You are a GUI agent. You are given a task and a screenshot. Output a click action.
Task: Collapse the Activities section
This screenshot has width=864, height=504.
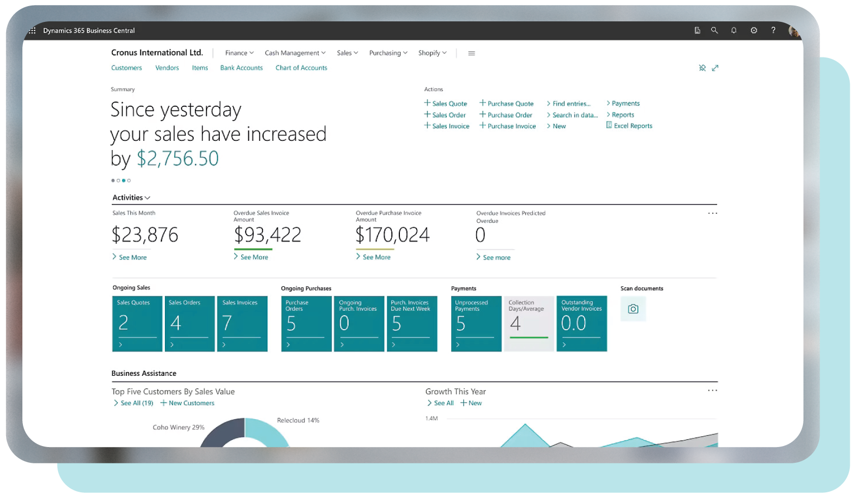(x=131, y=198)
